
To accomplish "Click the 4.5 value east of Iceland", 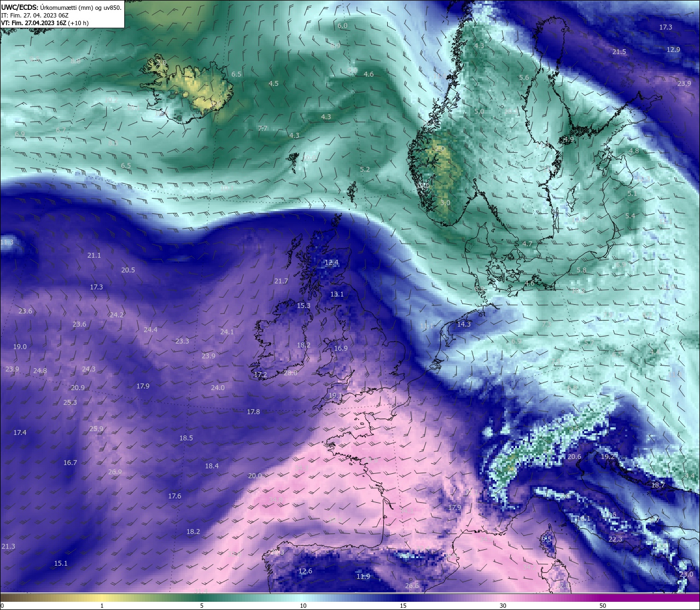I will [x=273, y=83].
